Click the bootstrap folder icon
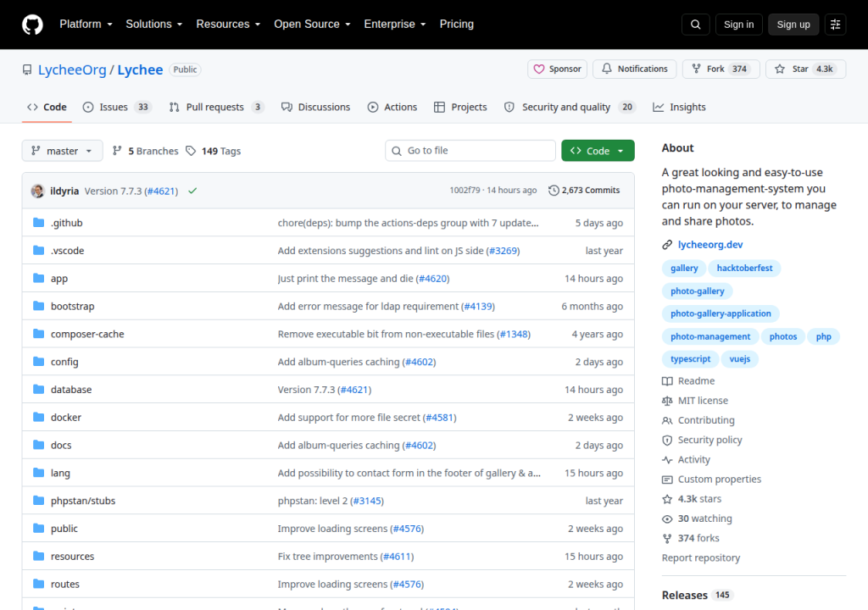 38,306
